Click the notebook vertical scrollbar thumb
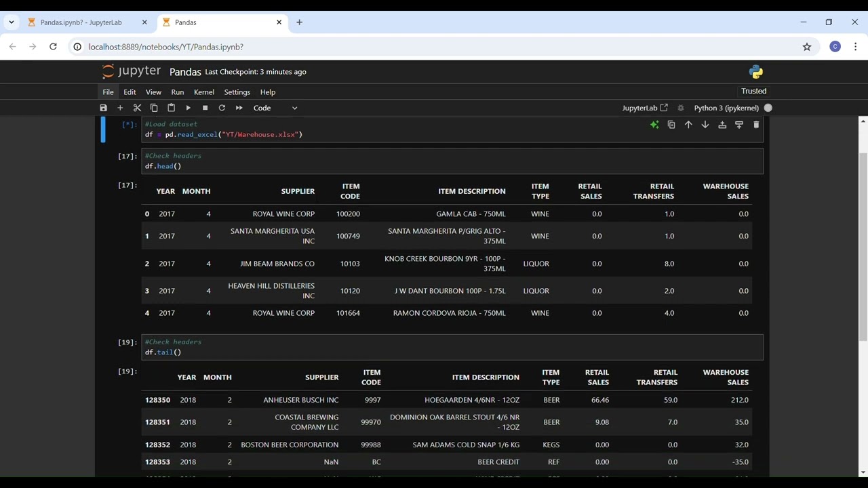 point(863,246)
